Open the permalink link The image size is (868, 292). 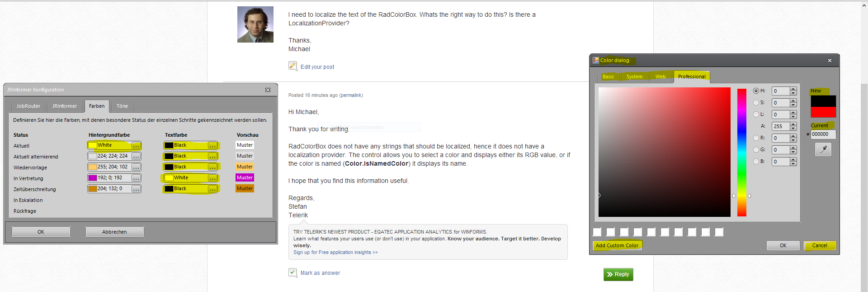point(351,95)
